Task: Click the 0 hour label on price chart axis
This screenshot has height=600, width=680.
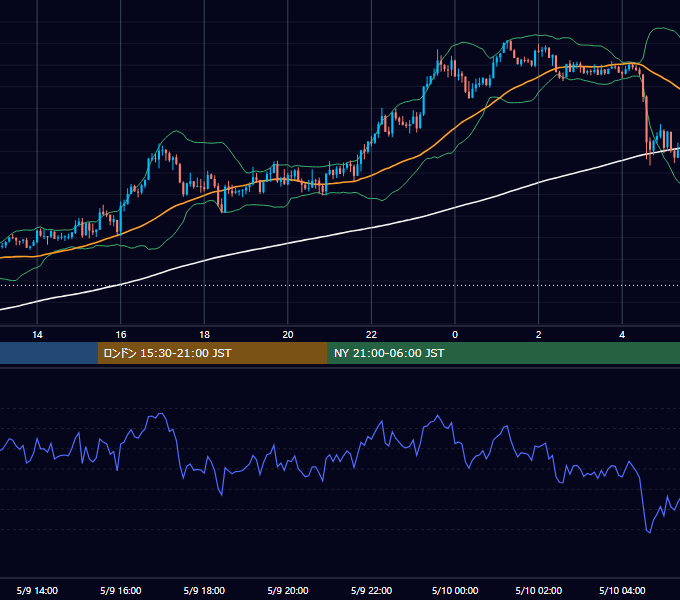Action: [455, 335]
